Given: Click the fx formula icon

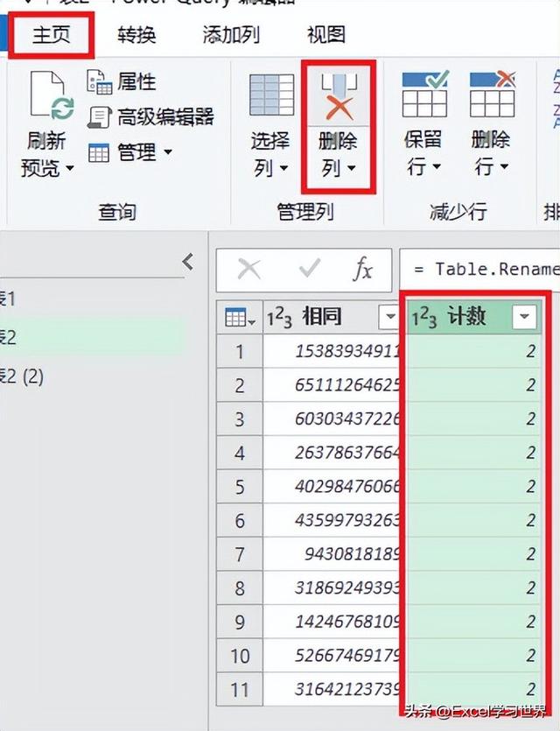Looking at the screenshot, I should pyautogui.click(x=363, y=269).
